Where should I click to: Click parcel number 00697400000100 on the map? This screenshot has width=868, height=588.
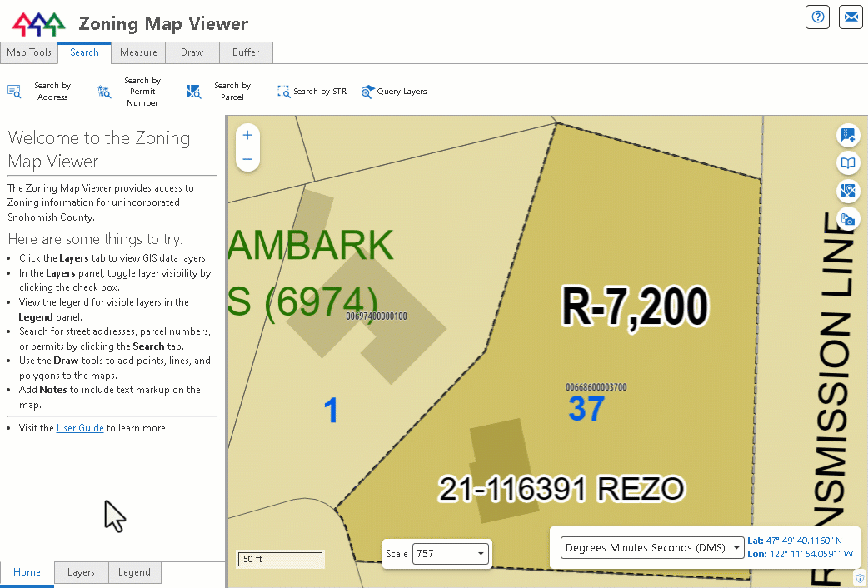[377, 316]
